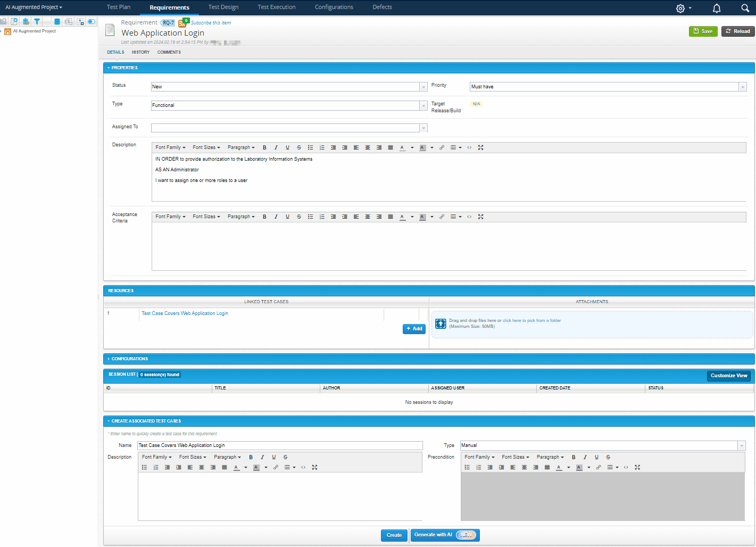Click the RSS subscribe icon next to RQ-7
The height and width of the screenshot is (547, 756).
coord(182,23)
